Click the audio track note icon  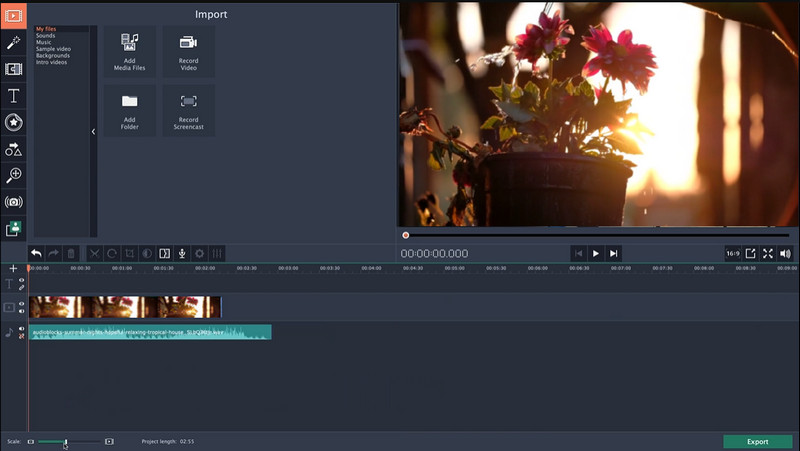pos(9,333)
